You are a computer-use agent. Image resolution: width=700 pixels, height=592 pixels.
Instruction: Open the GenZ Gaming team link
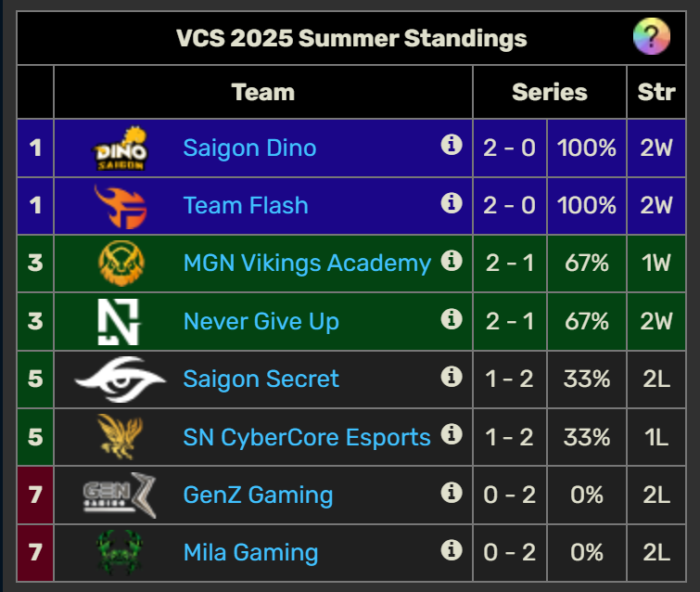click(258, 495)
